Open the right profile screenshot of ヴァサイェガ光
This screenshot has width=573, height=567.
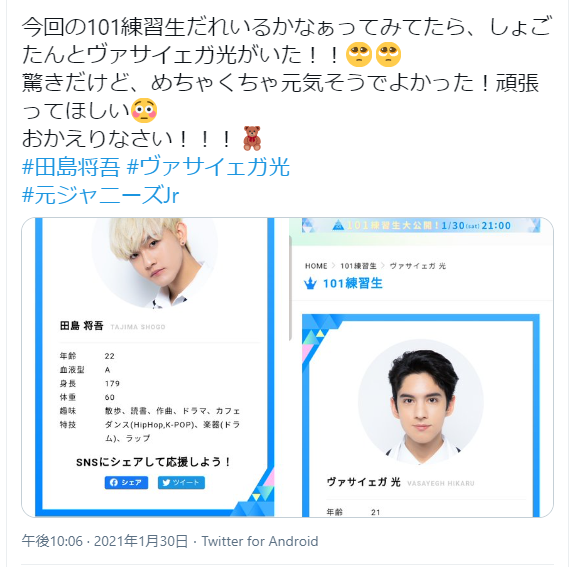click(421, 367)
